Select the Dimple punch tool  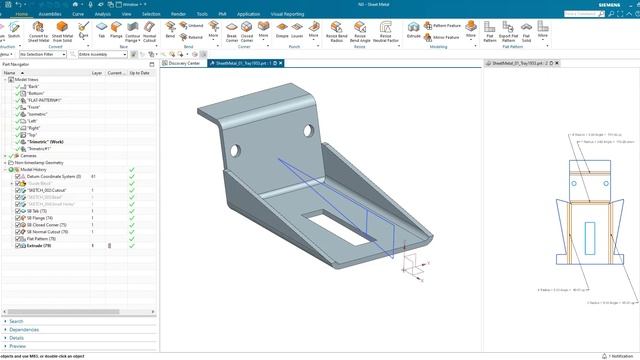(282, 31)
